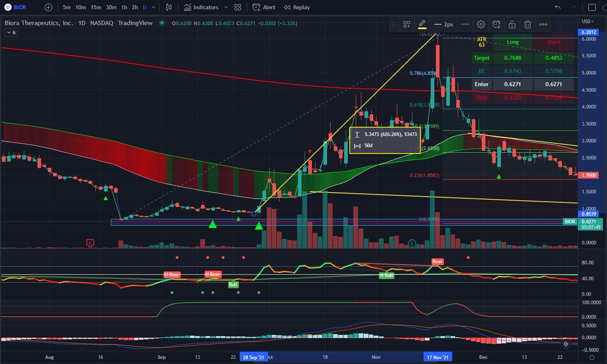Screen dimensions: 607x364
Task: Open the Indicators dialog
Action: click(201, 8)
